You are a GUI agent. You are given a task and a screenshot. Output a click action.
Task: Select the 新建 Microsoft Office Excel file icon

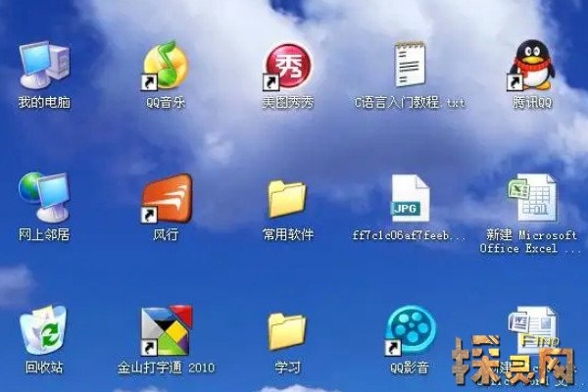click(x=531, y=198)
